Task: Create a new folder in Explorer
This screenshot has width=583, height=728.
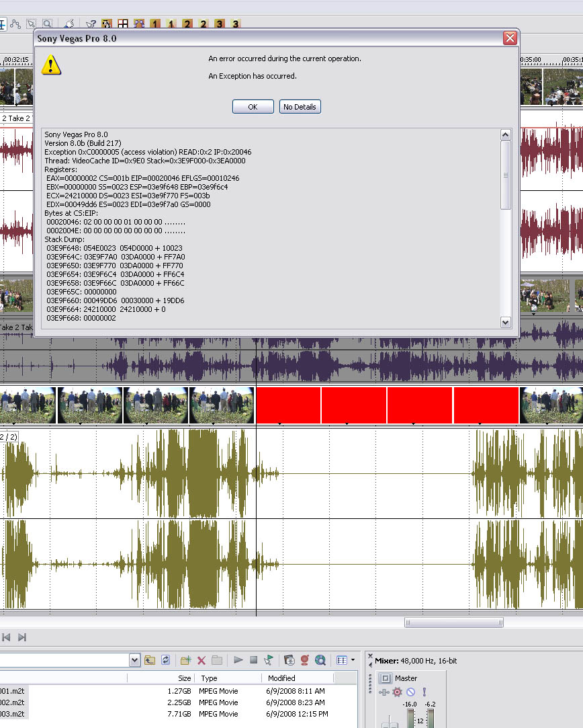Action: 186,659
